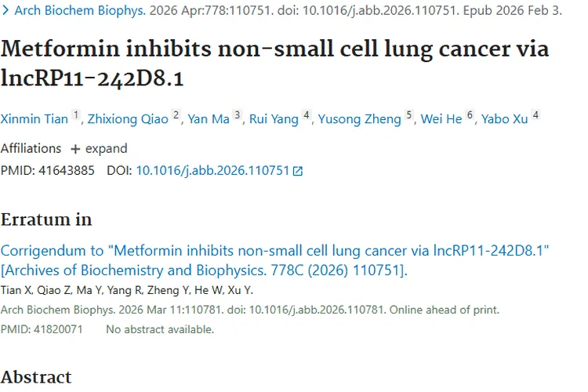This screenshot has width=588, height=392.
Task: Click affiliation superscript 3 after Yan Ma
Action: coord(238,115)
